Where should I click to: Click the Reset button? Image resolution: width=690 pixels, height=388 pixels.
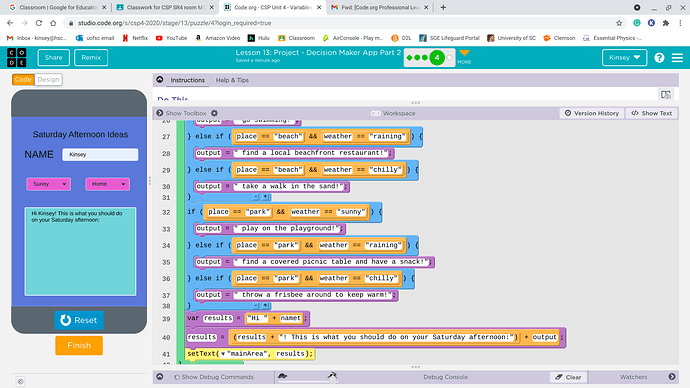coord(79,320)
